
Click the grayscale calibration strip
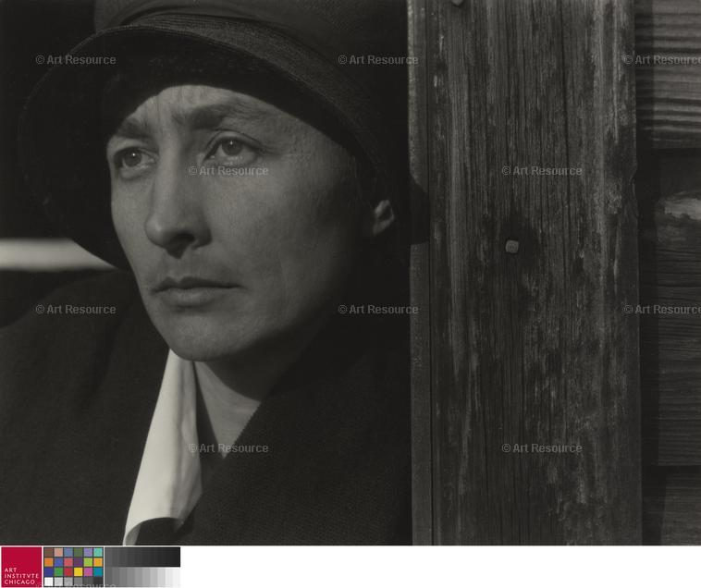click(142, 567)
